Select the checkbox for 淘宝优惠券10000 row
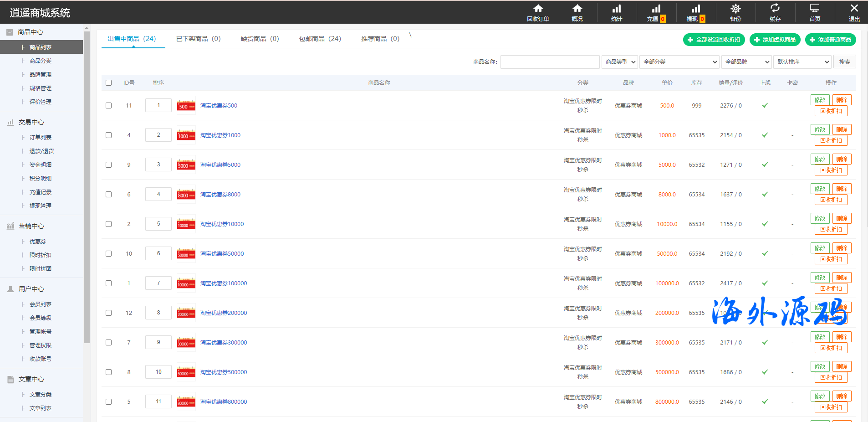Image resolution: width=868 pixels, height=422 pixels. click(108, 224)
